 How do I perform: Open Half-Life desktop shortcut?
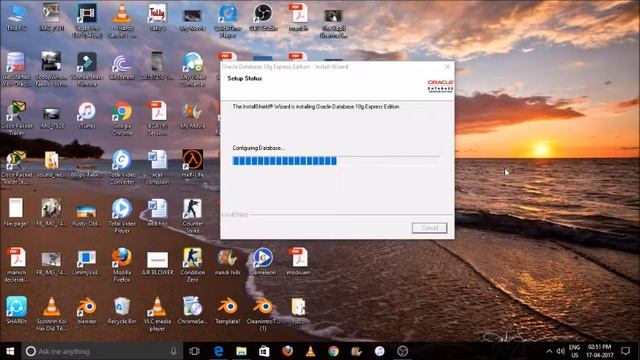(193, 164)
